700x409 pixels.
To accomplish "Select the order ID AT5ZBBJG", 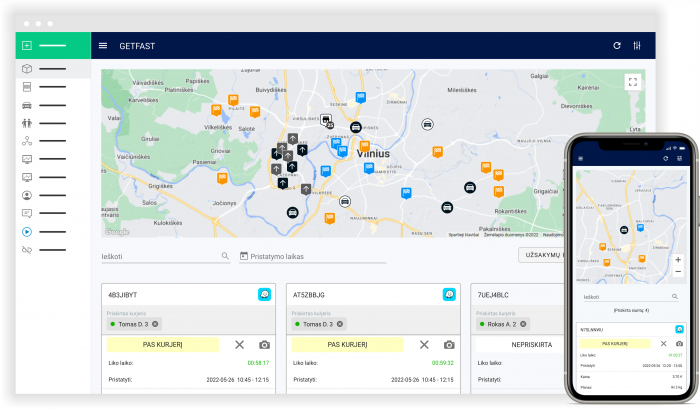I will click(x=309, y=295).
